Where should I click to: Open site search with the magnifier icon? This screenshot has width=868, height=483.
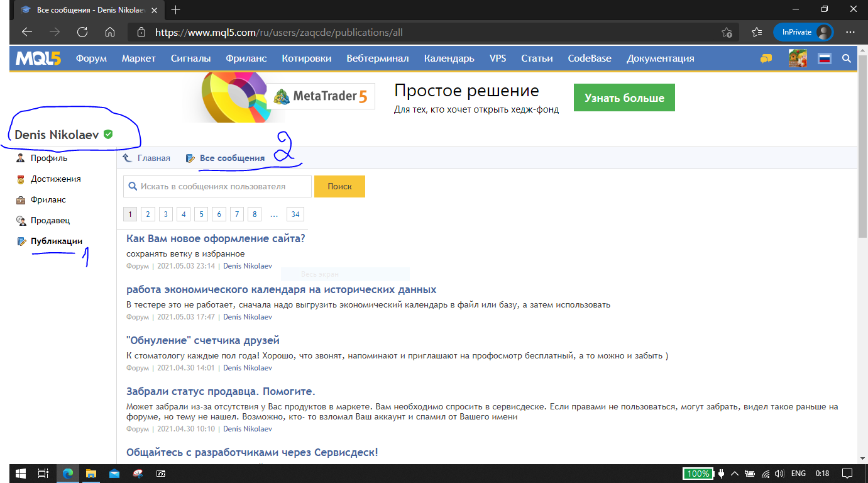pos(847,58)
